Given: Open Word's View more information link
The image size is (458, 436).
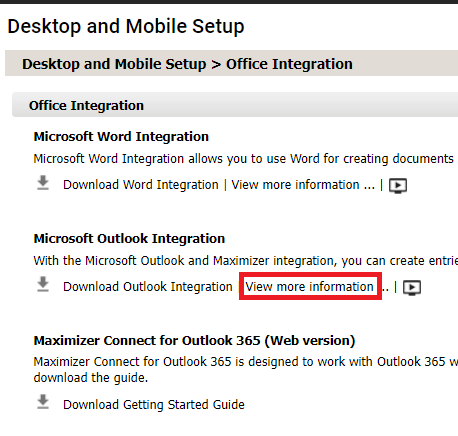Looking at the screenshot, I should point(303,185).
